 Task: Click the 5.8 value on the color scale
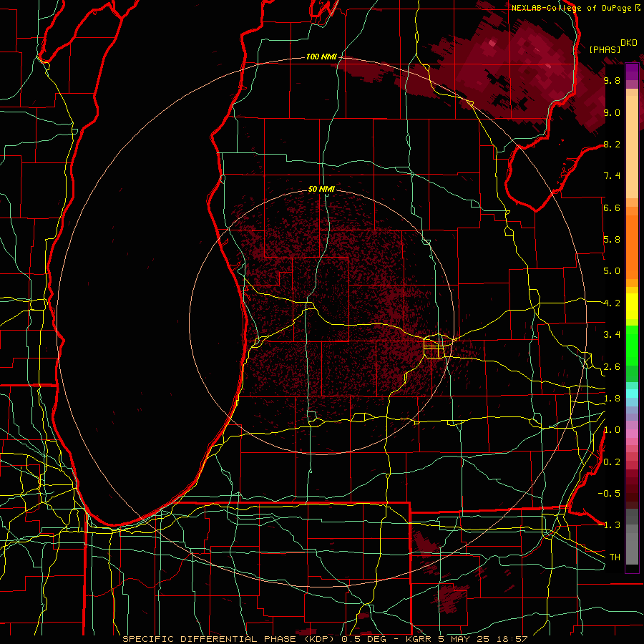pos(612,240)
